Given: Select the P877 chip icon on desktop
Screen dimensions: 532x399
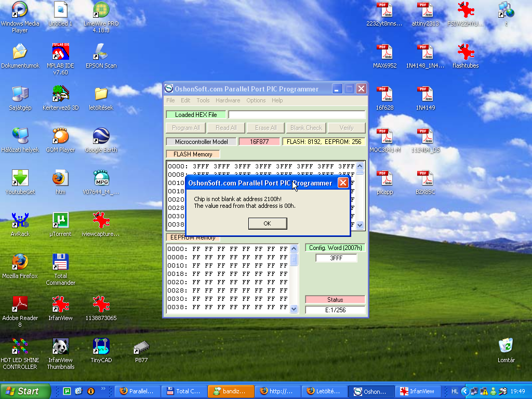Looking at the screenshot, I should [x=141, y=352].
